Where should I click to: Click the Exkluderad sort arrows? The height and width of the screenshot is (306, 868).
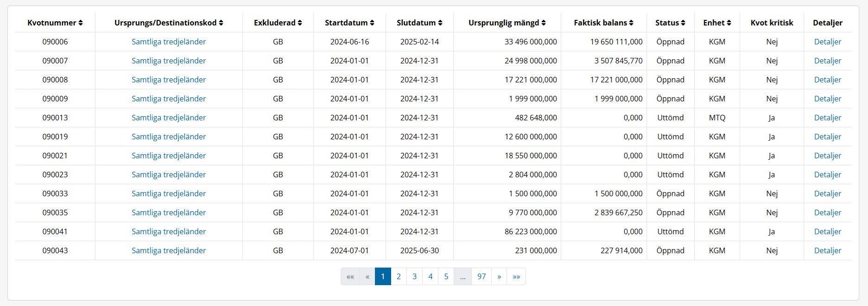click(x=300, y=23)
